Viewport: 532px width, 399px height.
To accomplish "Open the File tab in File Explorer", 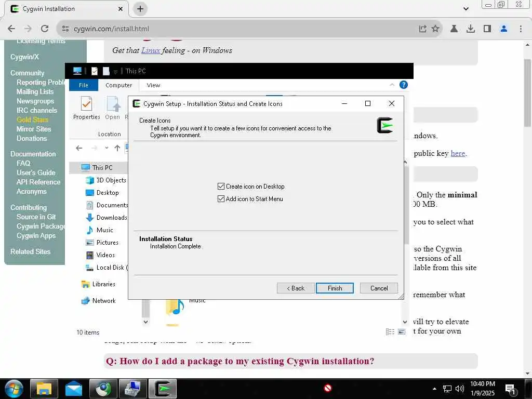I will click(x=84, y=85).
